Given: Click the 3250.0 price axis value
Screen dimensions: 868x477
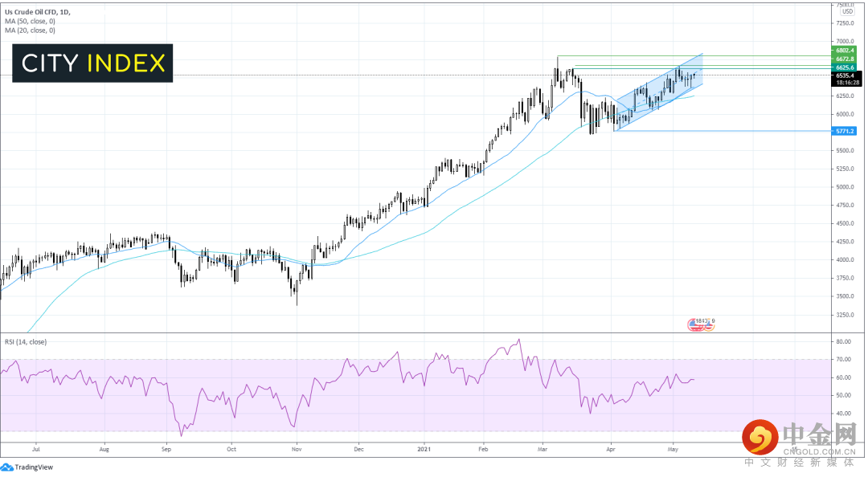Looking at the screenshot, I should click(845, 315).
